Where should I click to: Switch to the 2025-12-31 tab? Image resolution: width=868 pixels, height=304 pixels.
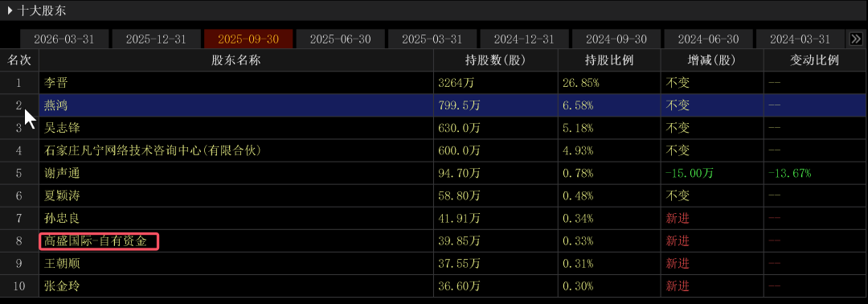point(156,39)
